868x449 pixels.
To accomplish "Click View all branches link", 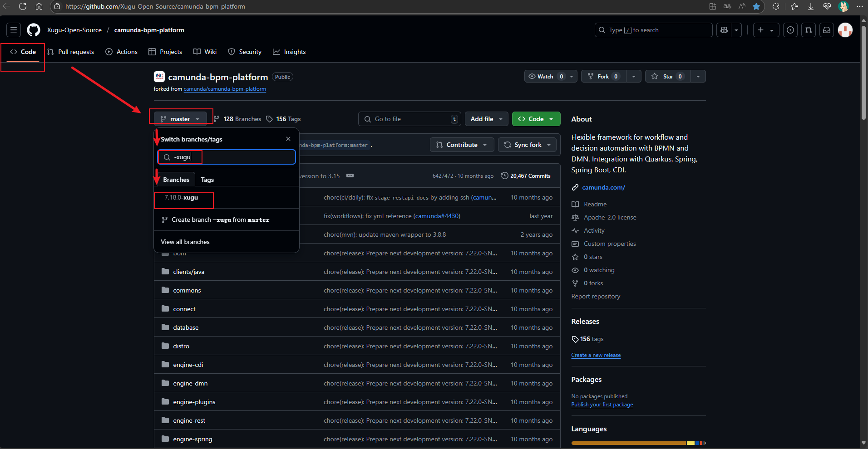I will [185, 242].
